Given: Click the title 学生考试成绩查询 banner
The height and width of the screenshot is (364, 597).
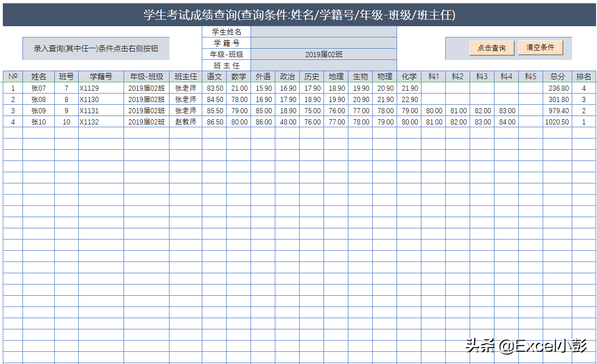Looking at the screenshot, I should pos(299,15).
